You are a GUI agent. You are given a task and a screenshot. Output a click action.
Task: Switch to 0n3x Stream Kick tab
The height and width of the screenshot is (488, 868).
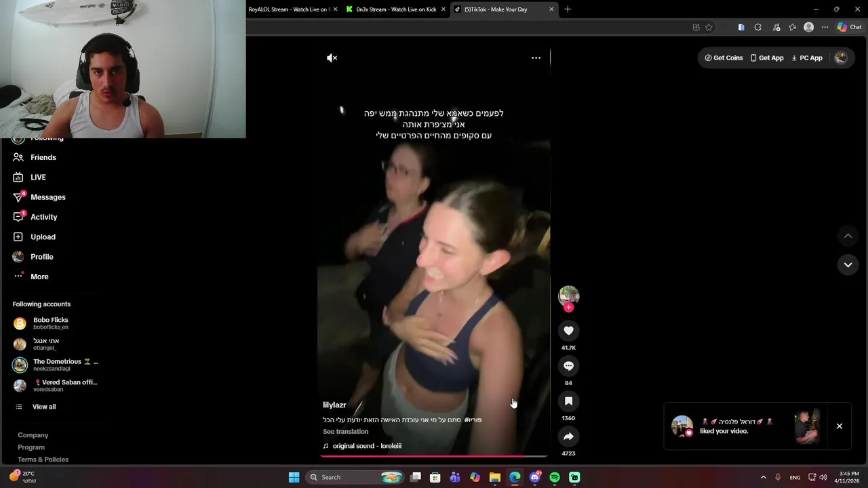(397, 9)
